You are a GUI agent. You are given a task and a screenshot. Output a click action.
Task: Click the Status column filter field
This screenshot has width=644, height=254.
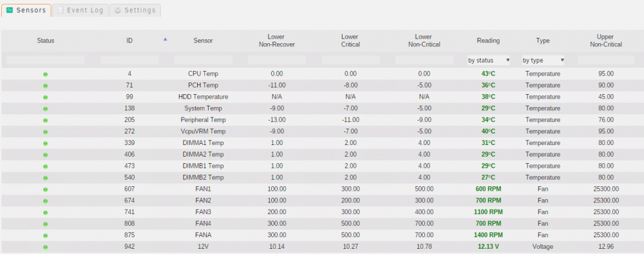45,61
